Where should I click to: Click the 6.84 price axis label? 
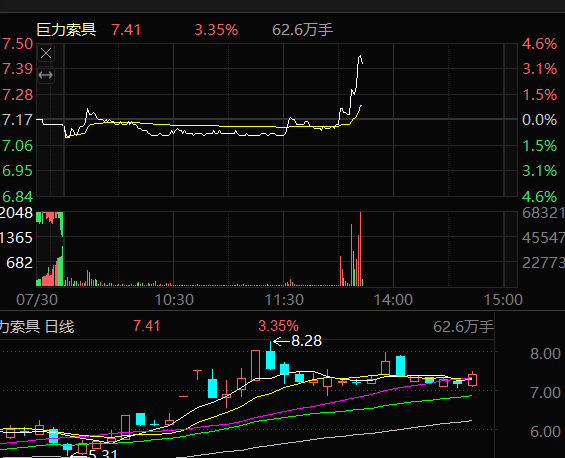(x=17, y=197)
